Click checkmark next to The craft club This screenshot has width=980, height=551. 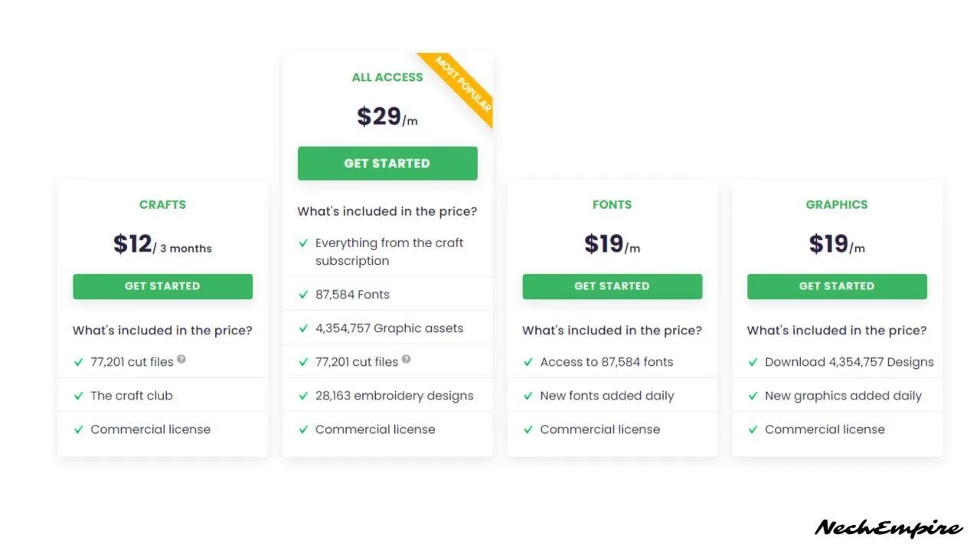pyautogui.click(x=78, y=396)
